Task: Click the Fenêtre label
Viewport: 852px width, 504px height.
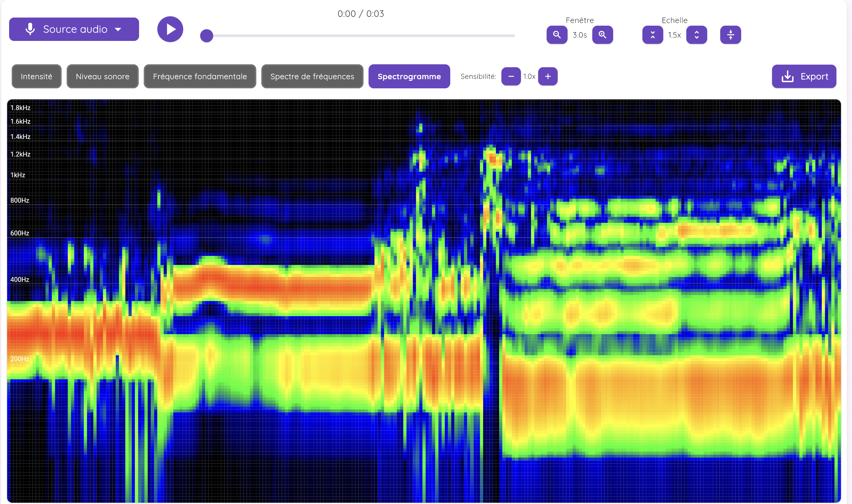Action: point(579,20)
